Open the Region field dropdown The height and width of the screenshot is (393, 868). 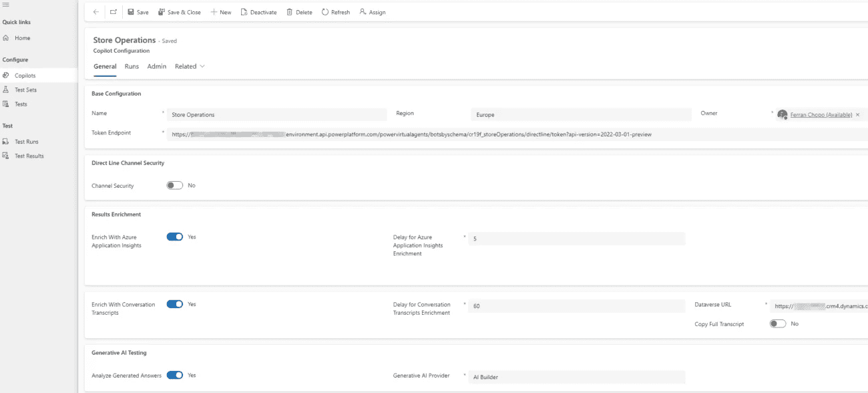click(581, 114)
